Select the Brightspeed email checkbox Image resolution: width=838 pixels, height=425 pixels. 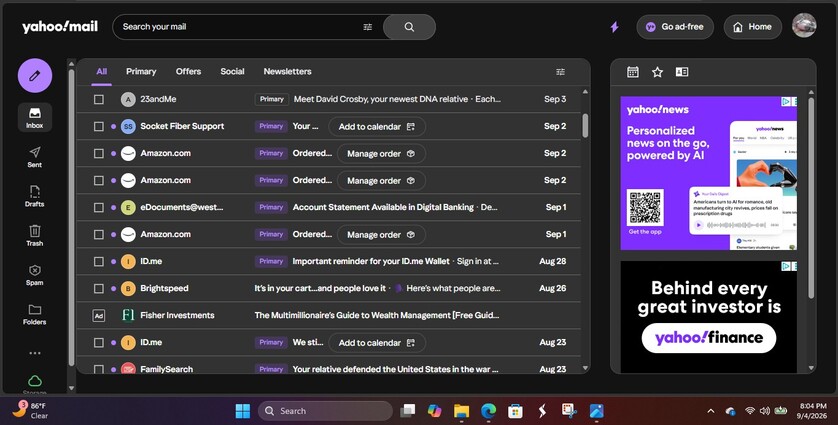click(x=99, y=288)
